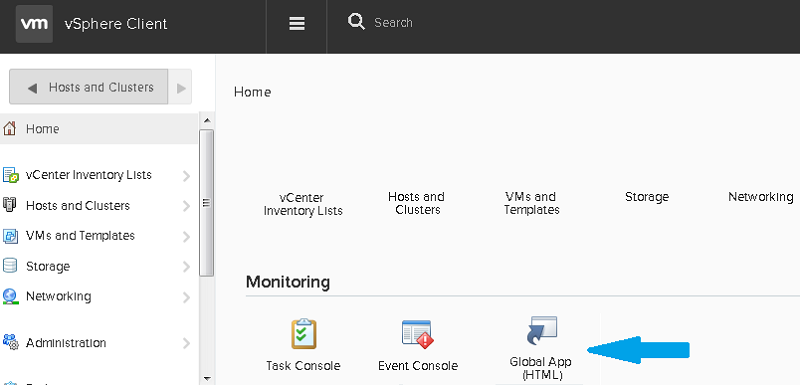Click the sidebar scrollbar up arrow
This screenshot has width=800, height=385.
coord(207,120)
